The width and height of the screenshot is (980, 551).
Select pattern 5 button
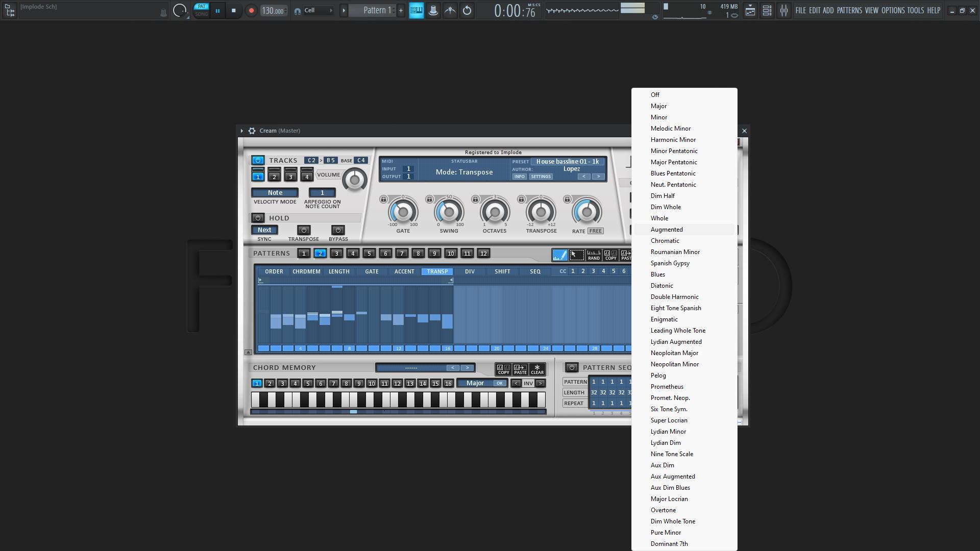click(x=369, y=254)
